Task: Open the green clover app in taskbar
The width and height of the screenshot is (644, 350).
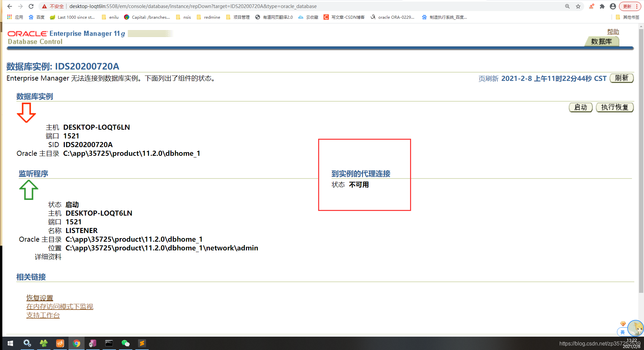Action: click(x=43, y=343)
